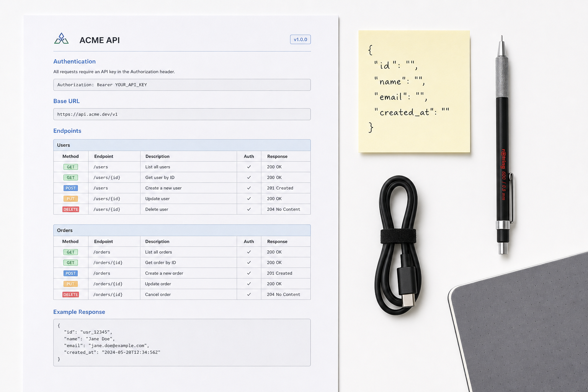
Task: Click the "Create a new order" description cell
Action: coord(164,273)
